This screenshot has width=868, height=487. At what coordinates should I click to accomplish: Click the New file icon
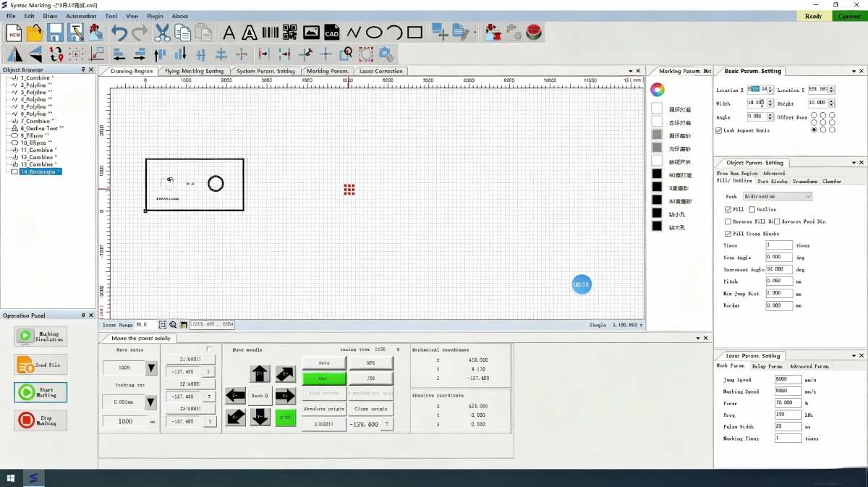click(x=14, y=33)
